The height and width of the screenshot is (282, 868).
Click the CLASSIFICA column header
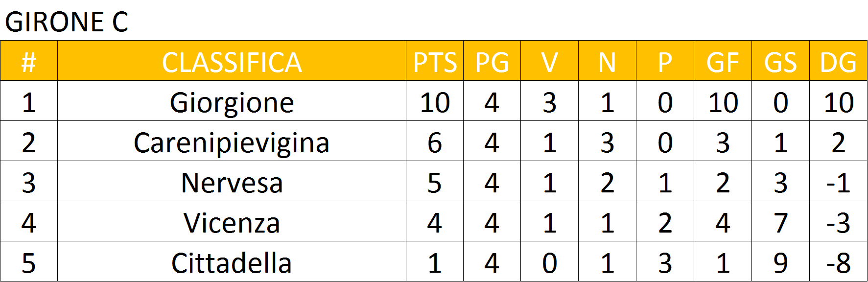click(x=232, y=61)
